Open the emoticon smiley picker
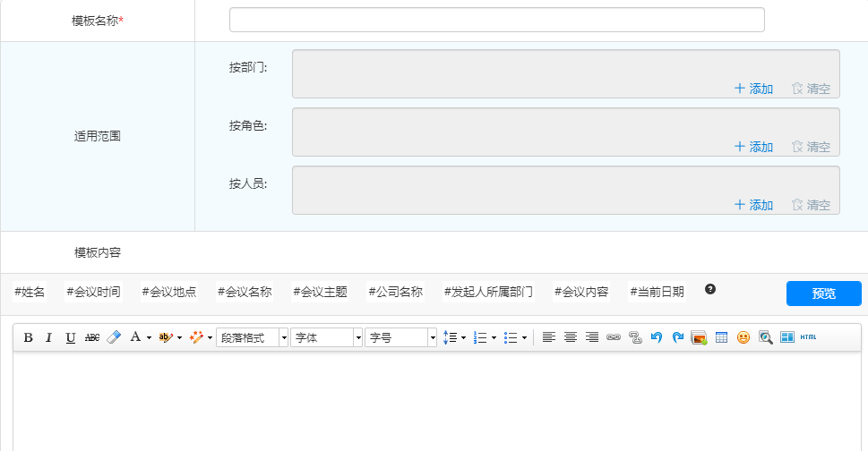Image resolution: width=868 pixels, height=451 pixels. coord(743,337)
